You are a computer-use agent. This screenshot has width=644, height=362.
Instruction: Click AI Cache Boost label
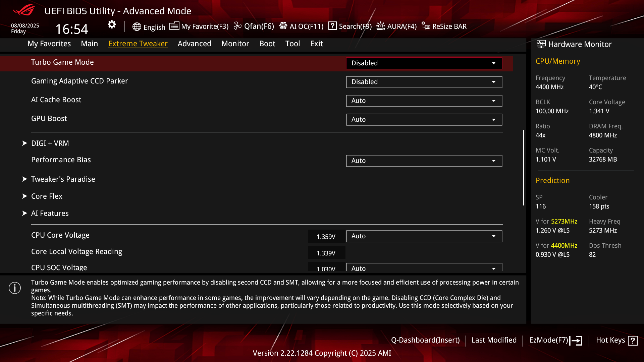[x=56, y=100]
